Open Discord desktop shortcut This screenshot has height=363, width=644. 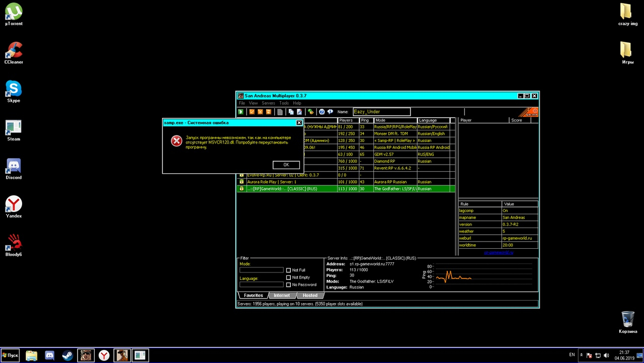(x=14, y=168)
